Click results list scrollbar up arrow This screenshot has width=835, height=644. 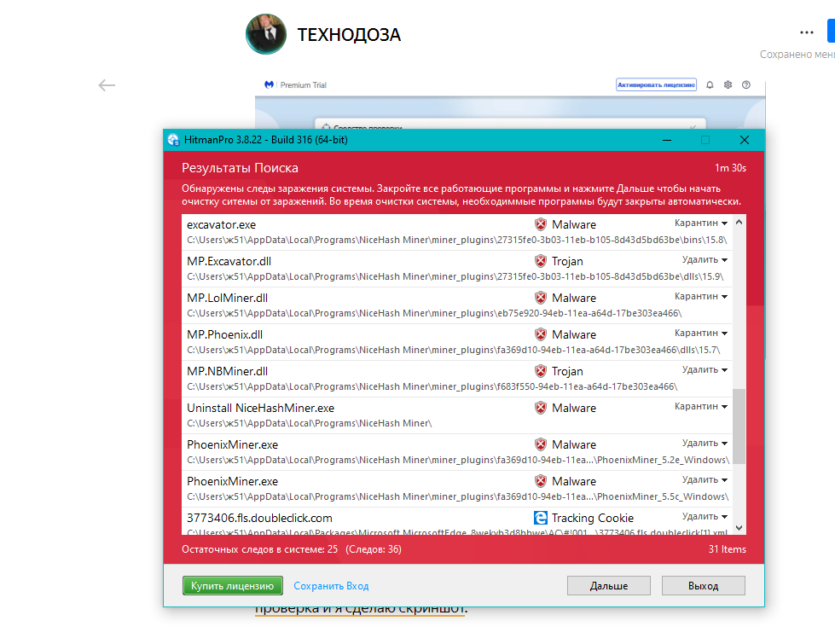[739, 222]
